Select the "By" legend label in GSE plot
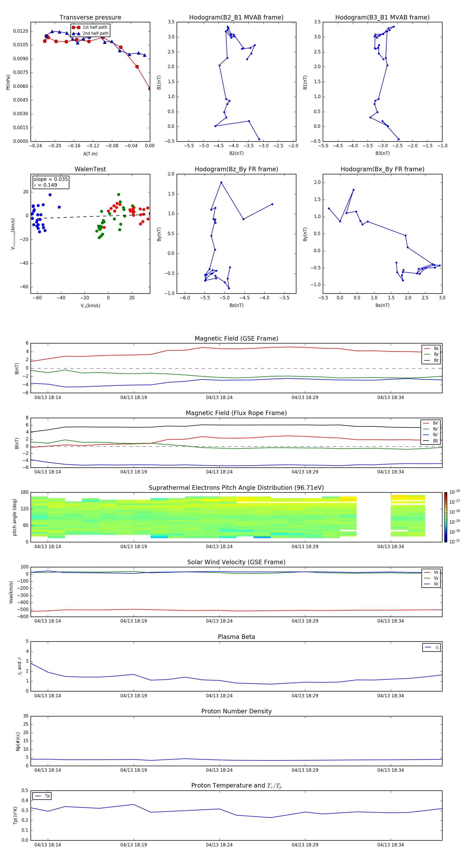473x868 pixels. (436, 355)
